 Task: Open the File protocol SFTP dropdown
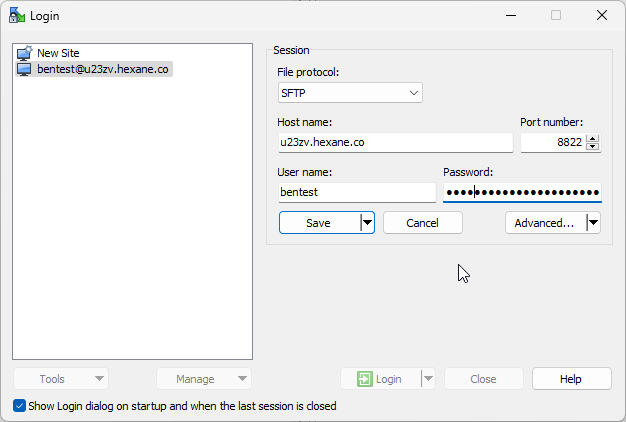tap(350, 93)
